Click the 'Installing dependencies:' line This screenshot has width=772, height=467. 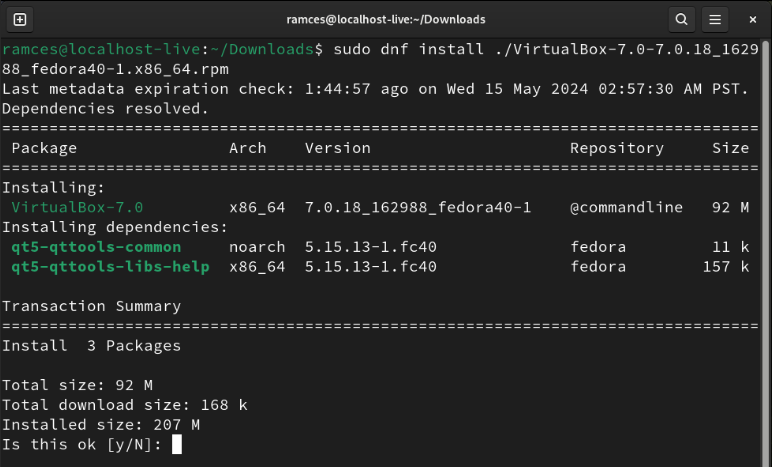115,227
